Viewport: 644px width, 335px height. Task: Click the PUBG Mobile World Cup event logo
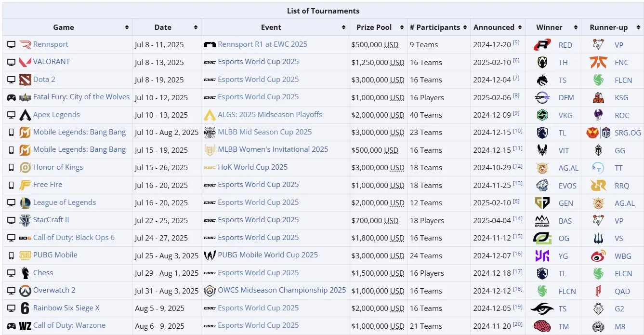click(210, 255)
